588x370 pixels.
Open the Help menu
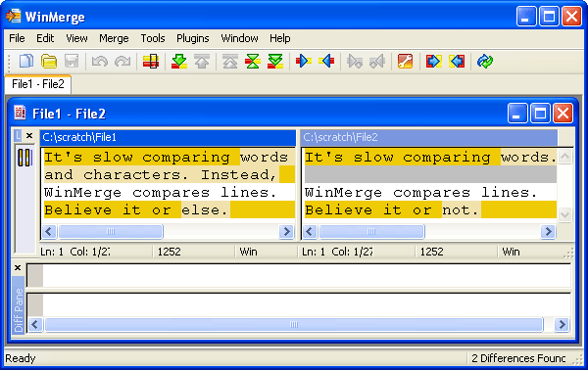point(279,38)
